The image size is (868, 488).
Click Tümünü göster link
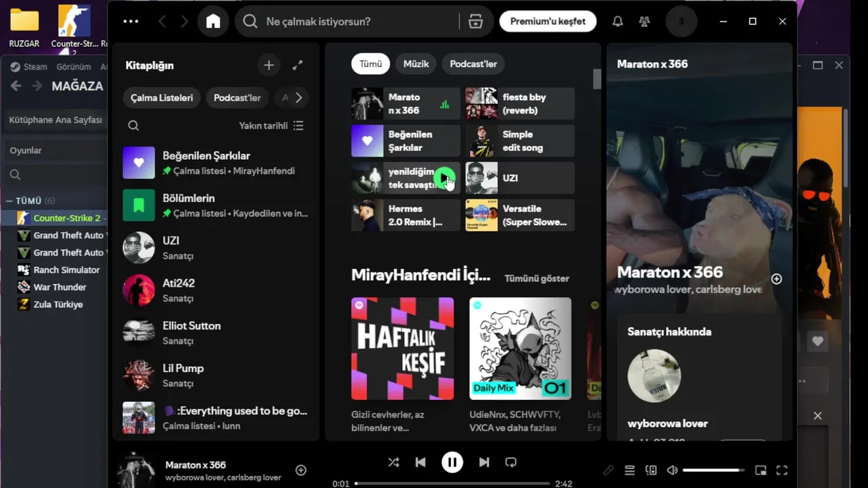(536, 279)
